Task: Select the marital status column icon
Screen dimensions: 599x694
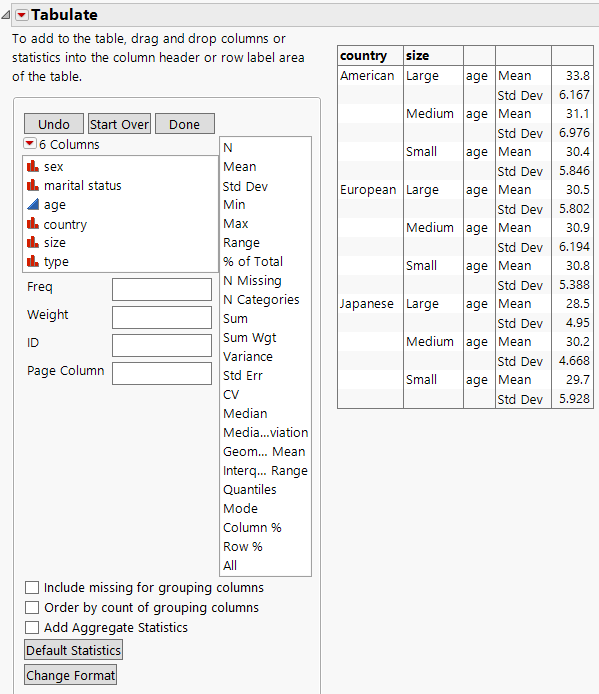Action: pos(33,185)
